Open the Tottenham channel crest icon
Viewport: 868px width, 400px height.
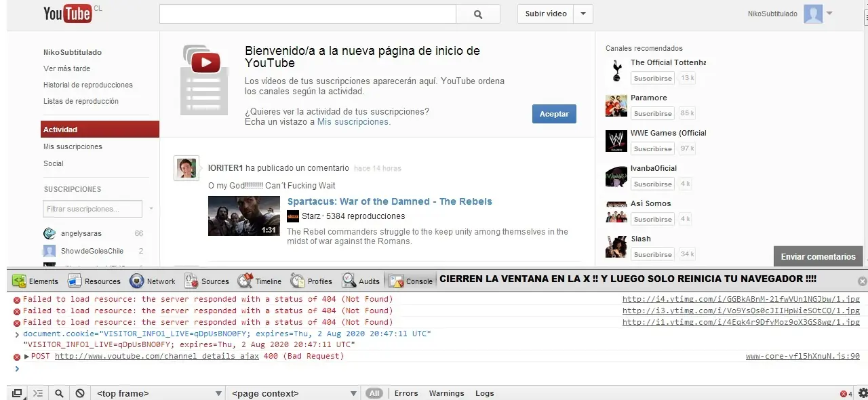pos(616,71)
